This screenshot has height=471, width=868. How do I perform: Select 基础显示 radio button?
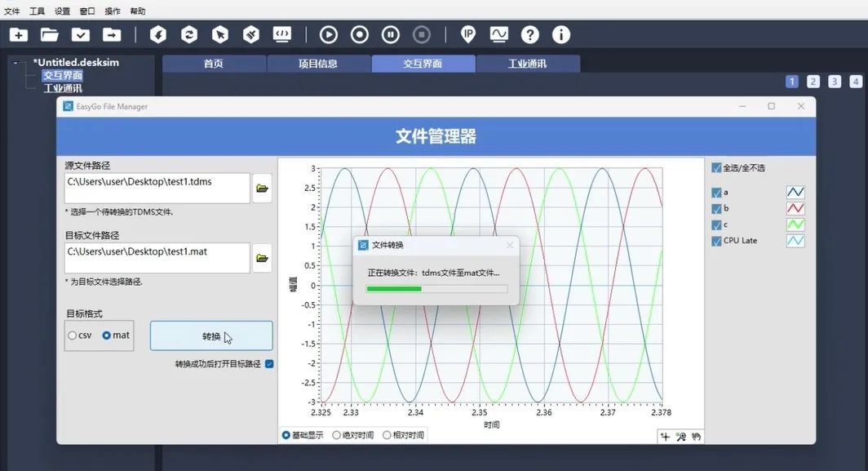pyautogui.click(x=286, y=435)
